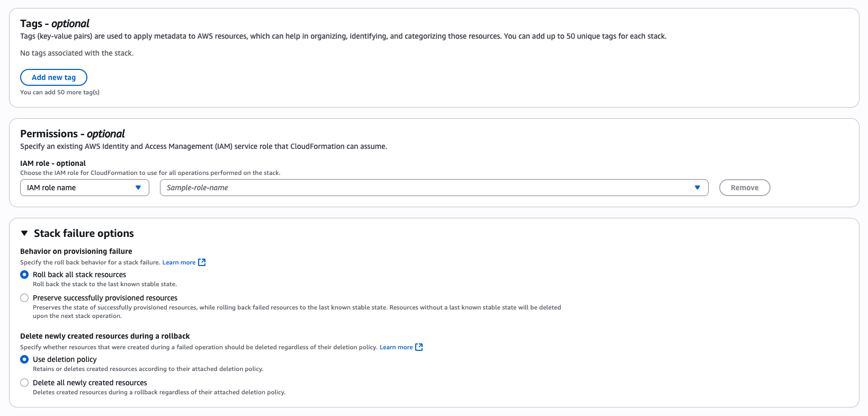Image resolution: width=868 pixels, height=416 pixels.
Task: Click the 'Roll back all stack resources' label text
Action: click(x=79, y=275)
